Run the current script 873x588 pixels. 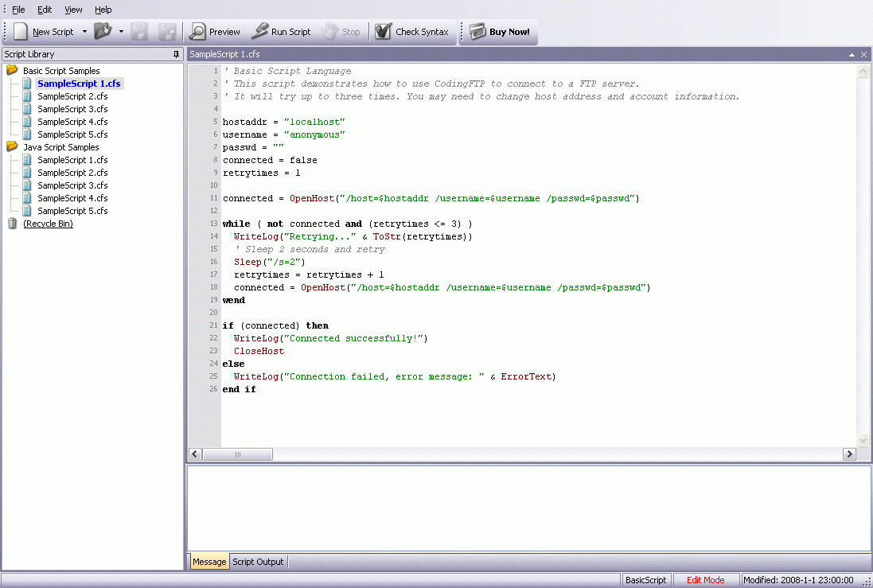pos(280,32)
